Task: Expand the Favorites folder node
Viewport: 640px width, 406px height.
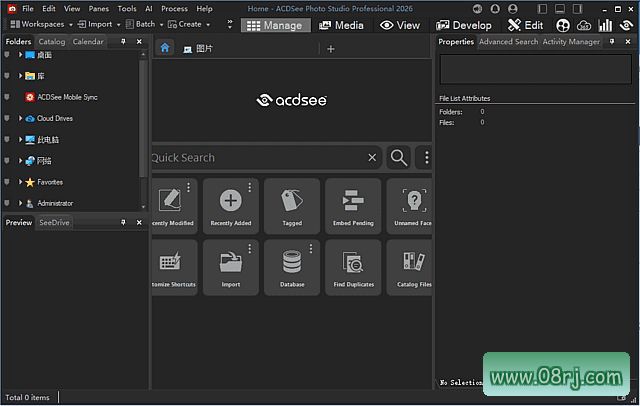Action: tap(20, 182)
